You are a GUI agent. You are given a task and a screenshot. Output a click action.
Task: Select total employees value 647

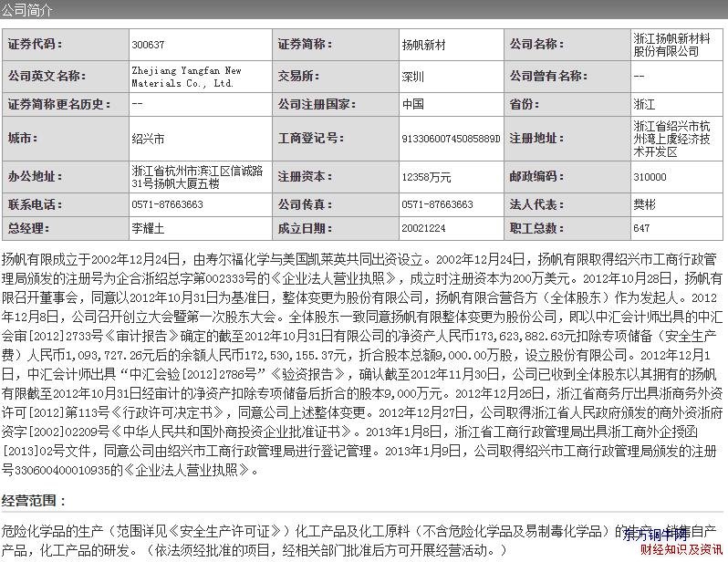click(x=641, y=228)
